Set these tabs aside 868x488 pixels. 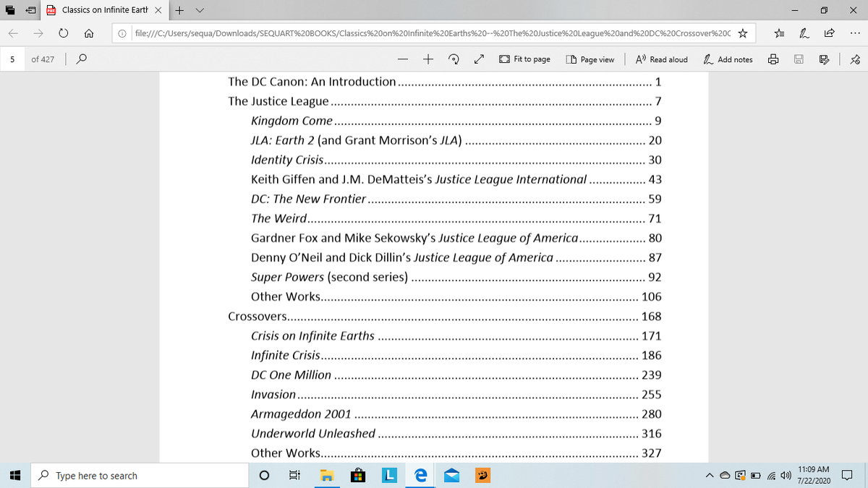pyautogui.click(x=32, y=10)
